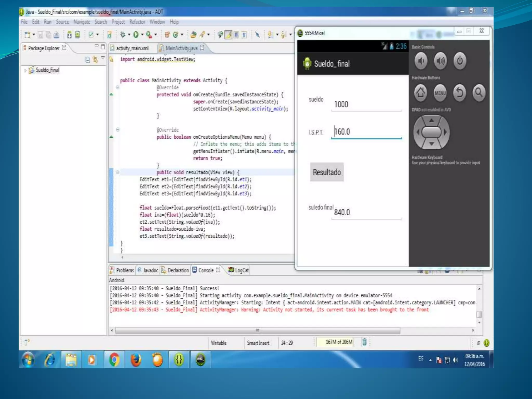
Task: Click the Run green play icon
Action: 136,35
